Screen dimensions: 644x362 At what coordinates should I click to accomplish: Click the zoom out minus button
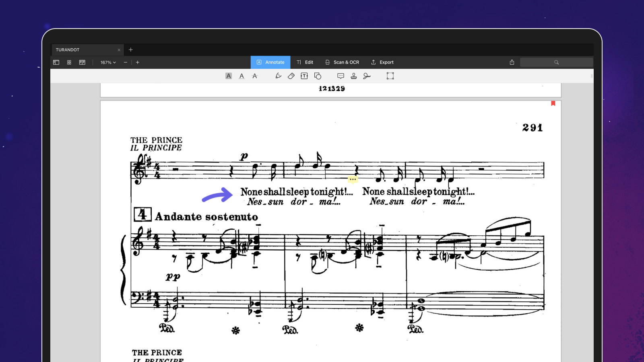(126, 62)
